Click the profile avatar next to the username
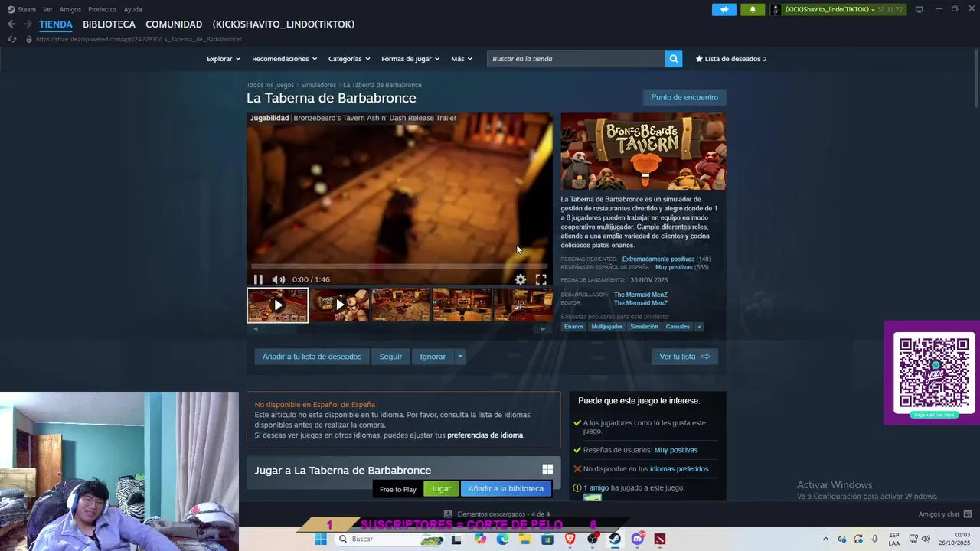980x551 pixels. tap(776, 9)
